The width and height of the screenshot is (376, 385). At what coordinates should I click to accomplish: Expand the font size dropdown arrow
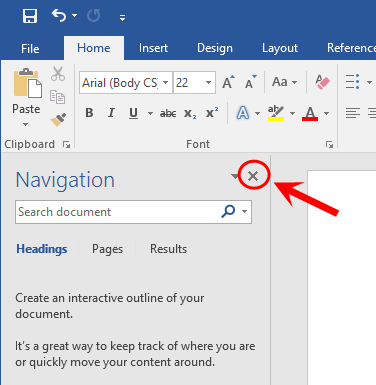208,82
